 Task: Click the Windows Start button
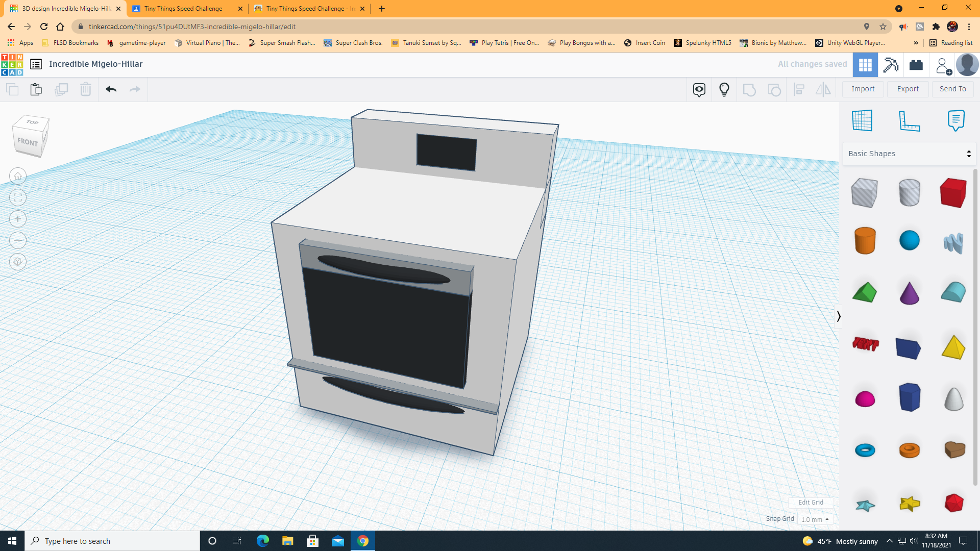12,541
